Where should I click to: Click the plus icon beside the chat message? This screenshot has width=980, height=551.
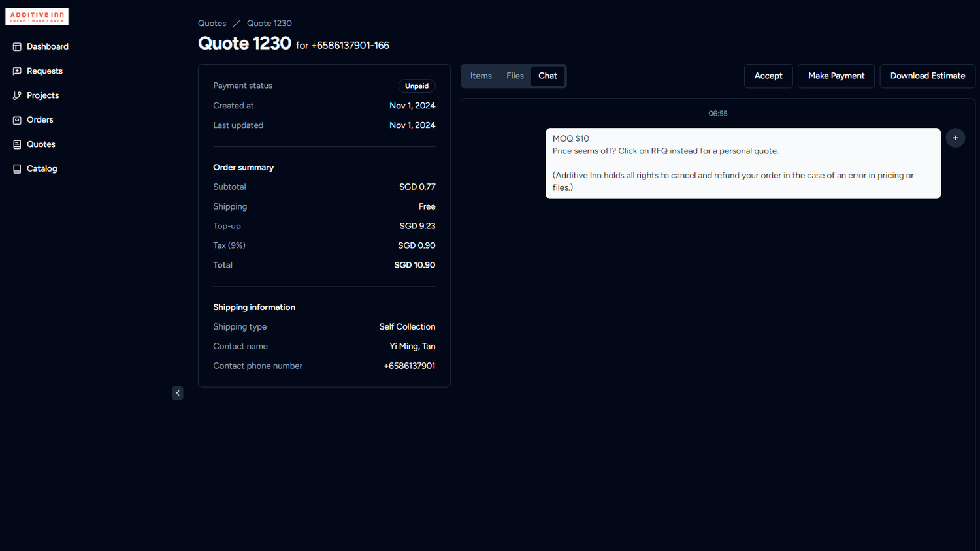click(x=955, y=138)
